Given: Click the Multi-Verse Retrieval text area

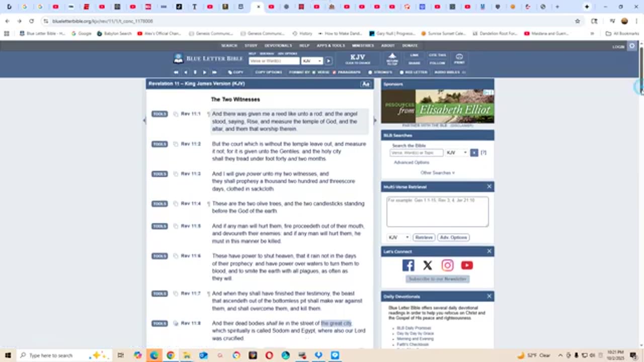Looking at the screenshot, I should pos(437,211).
